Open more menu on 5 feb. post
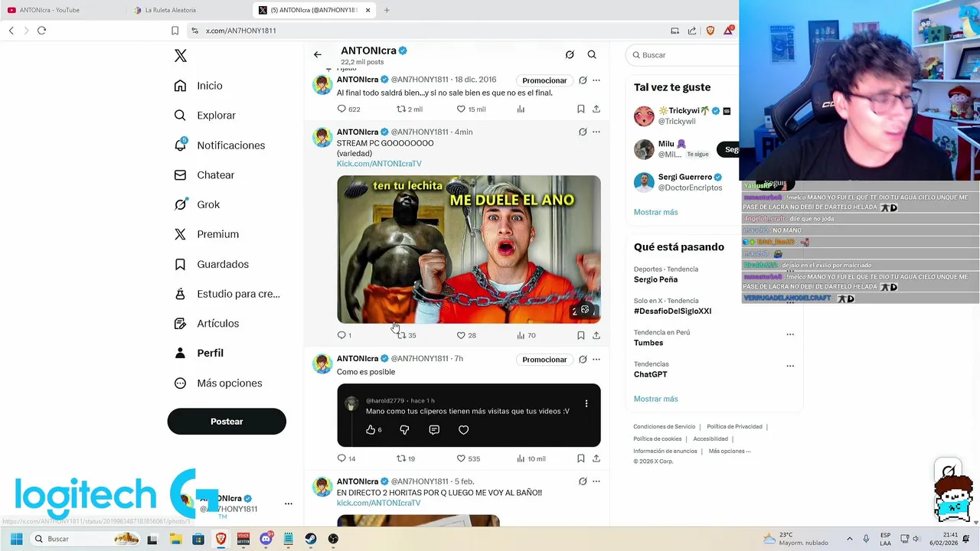This screenshot has width=980, height=551. tap(596, 481)
